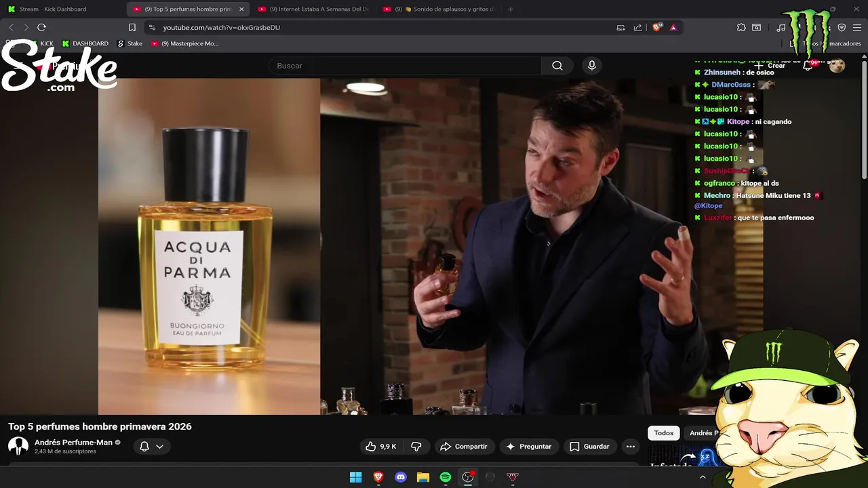Open File Explorer from the taskbar
Image resolution: width=868 pixels, height=488 pixels.
[423, 477]
